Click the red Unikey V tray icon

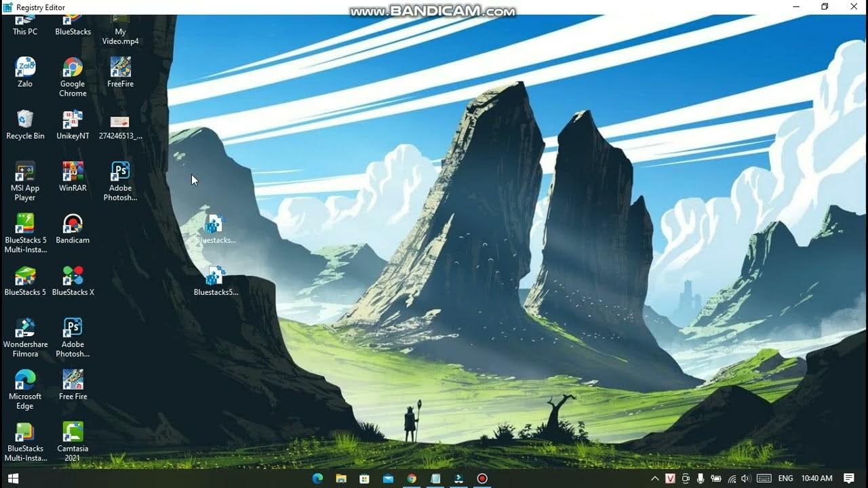[670, 479]
